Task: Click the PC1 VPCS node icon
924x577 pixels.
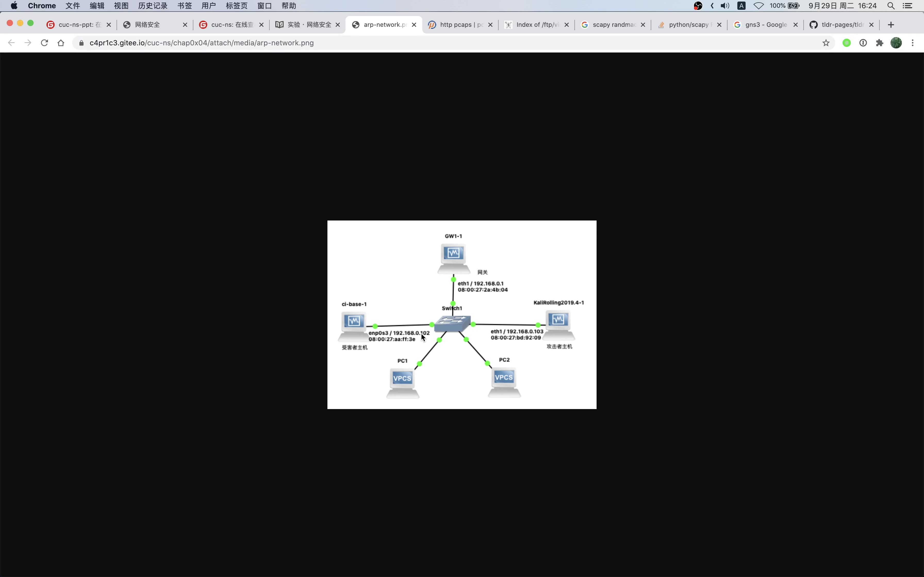Action: pyautogui.click(x=402, y=378)
